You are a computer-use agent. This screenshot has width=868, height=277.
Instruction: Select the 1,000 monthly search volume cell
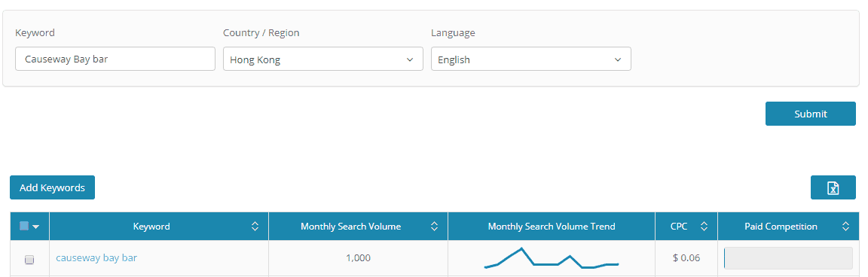click(358, 257)
